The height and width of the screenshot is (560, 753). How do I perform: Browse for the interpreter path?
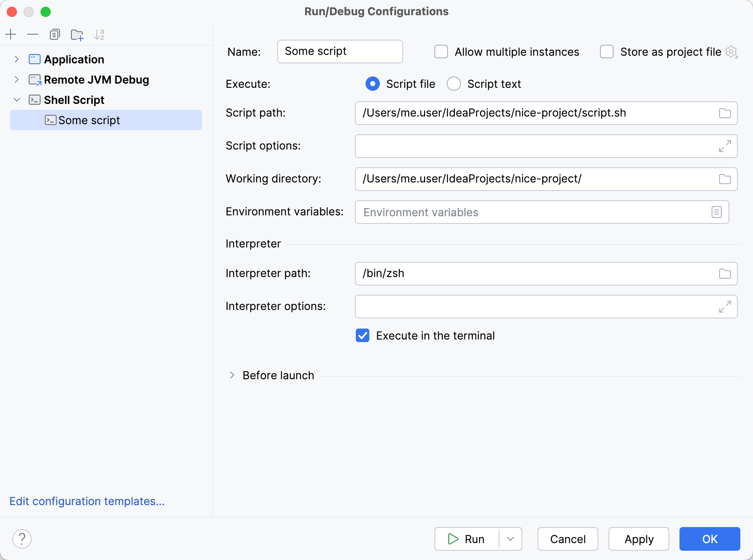pyautogui.click(x=725, y=274)
